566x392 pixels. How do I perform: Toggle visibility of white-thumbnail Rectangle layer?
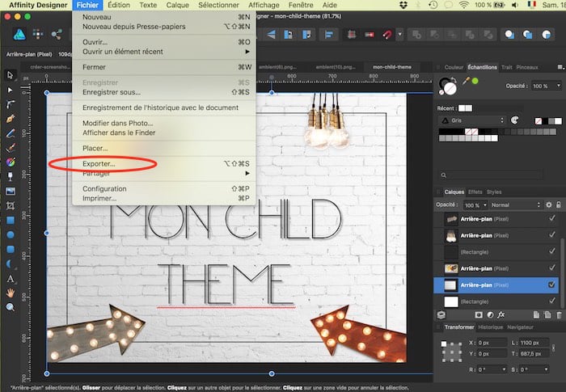[551, 301]
